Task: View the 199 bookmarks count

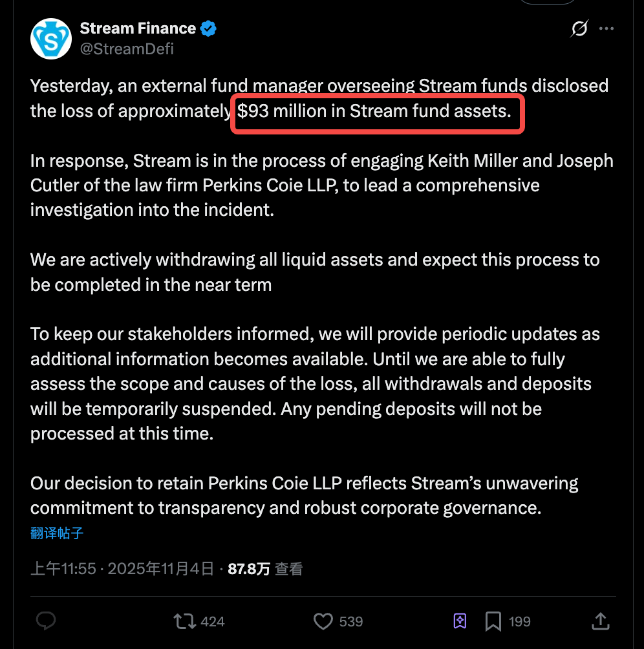Action: point(520,621)
